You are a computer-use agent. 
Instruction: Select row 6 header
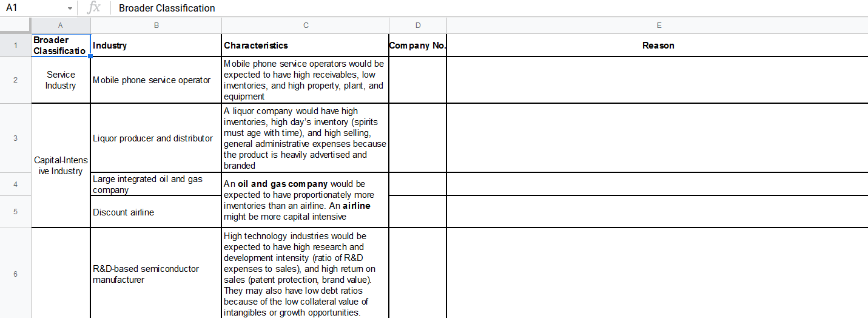click(x=15, y=274)
